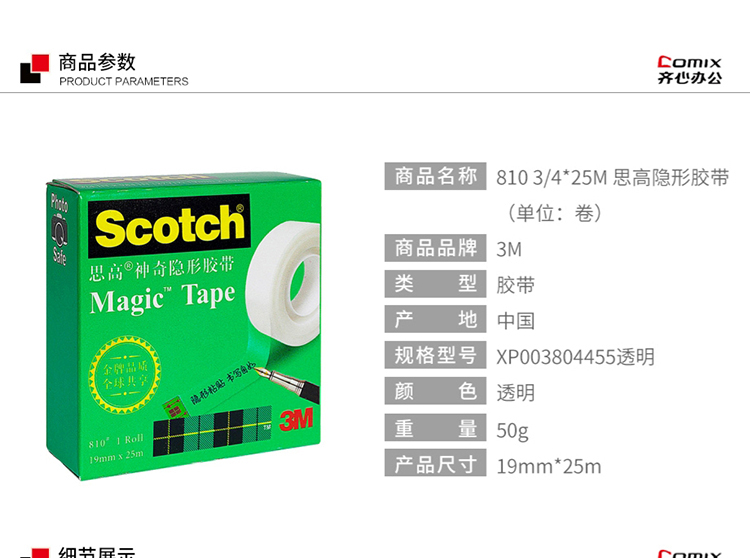Click the 50g weight value
This screenshot has height=558, width=750.
pyautogui.click(x=513, y=431)
